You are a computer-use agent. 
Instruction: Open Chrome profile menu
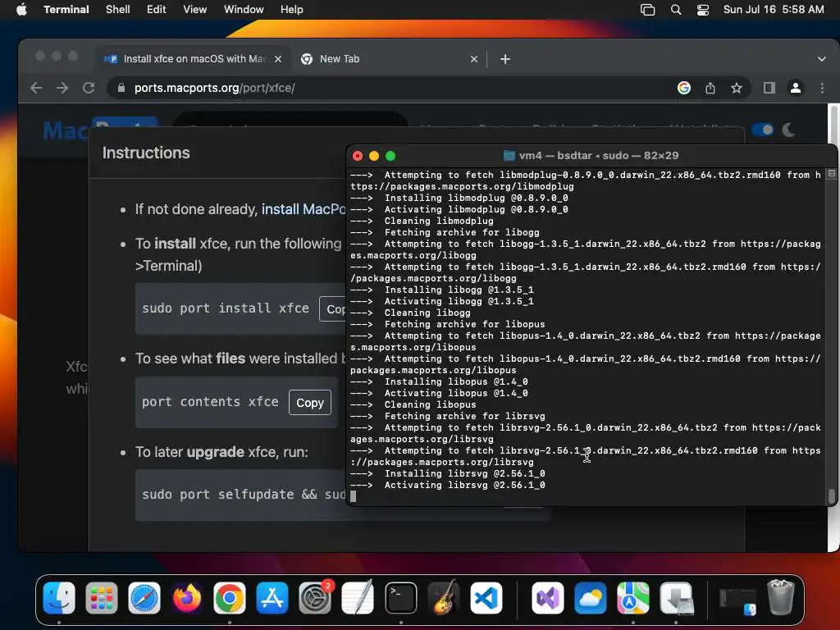click(x=796, y=88)
